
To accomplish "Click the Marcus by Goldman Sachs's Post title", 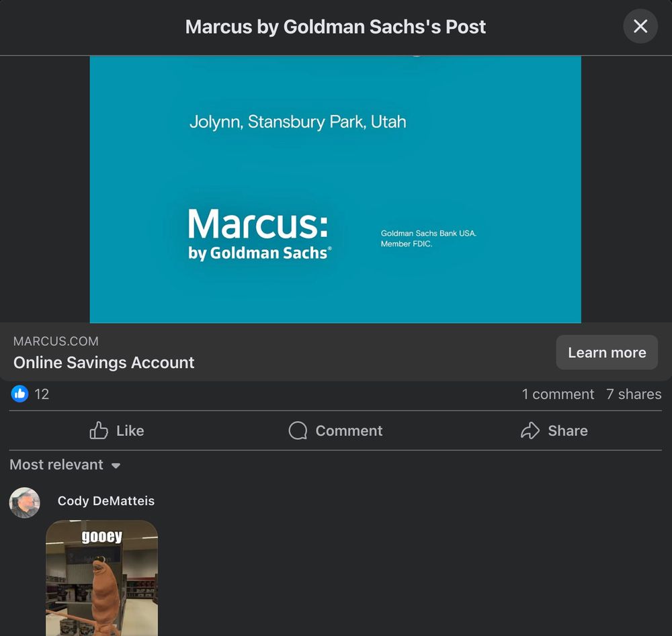I will coord(335,27).
